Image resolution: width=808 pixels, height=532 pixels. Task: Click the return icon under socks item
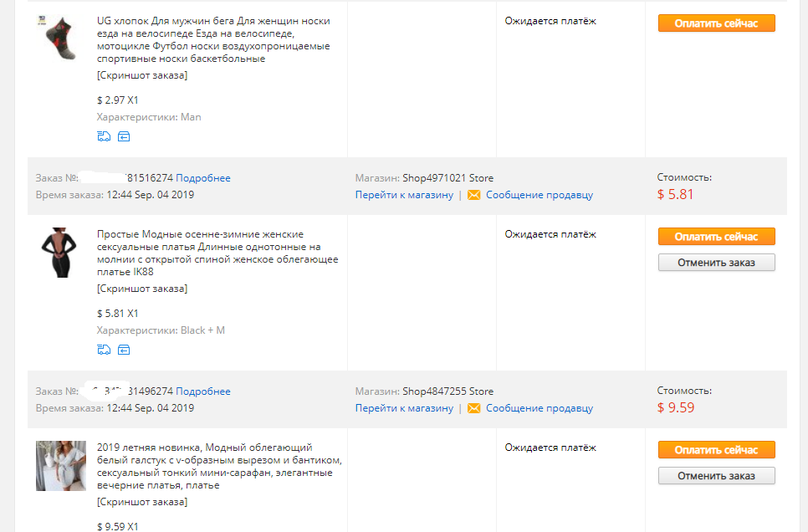coord(124,136)
